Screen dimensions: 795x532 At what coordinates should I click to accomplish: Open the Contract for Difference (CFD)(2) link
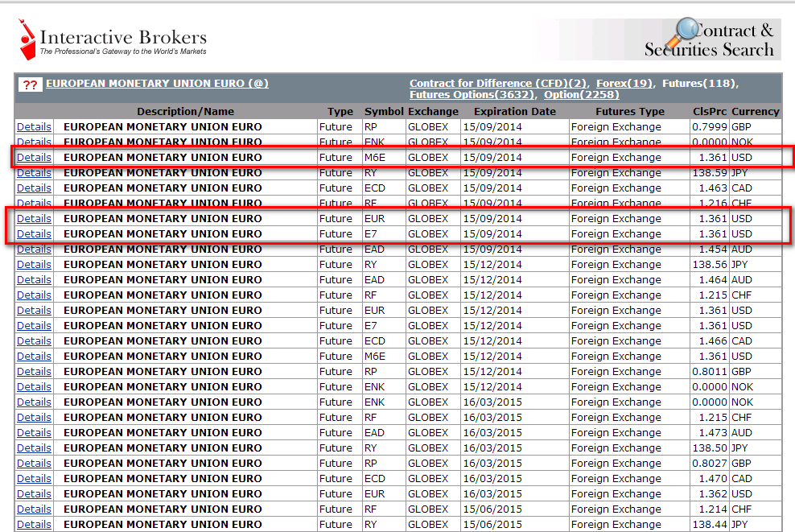point(498,83)
